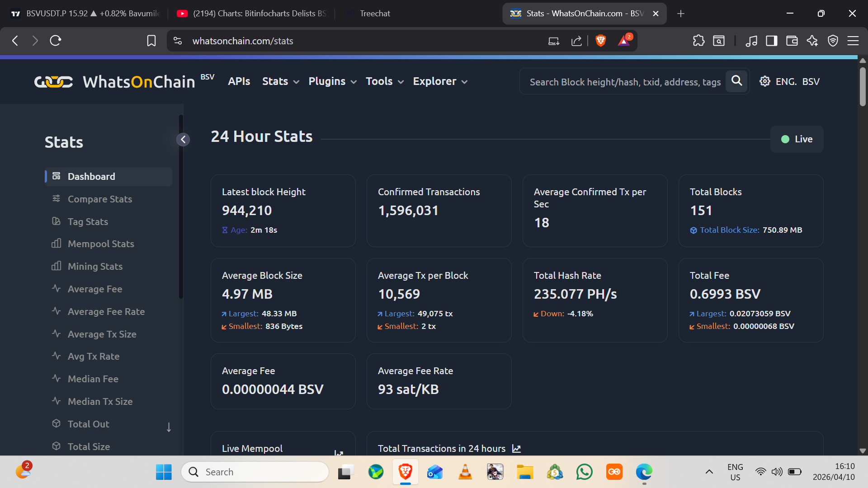Screen dimensions: 868x488
Task: Expand the Explorer dropdown menu
Action: point(440,81)
